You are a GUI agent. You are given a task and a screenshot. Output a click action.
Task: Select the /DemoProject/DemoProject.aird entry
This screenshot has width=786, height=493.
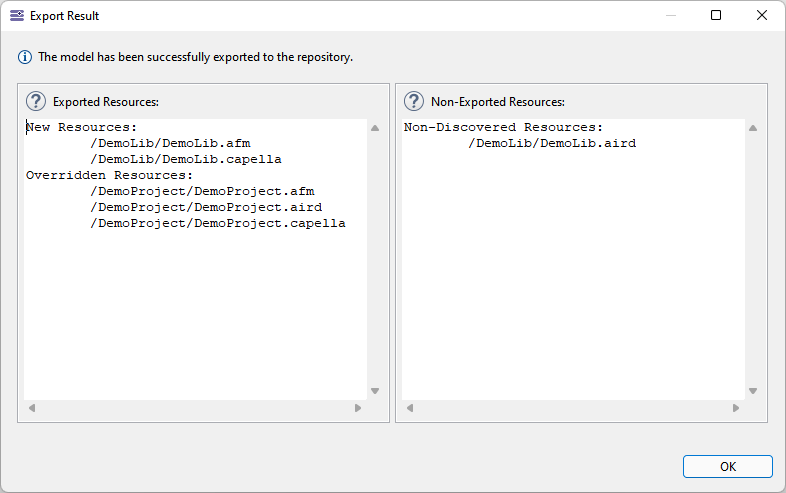[x=205, y=207]
